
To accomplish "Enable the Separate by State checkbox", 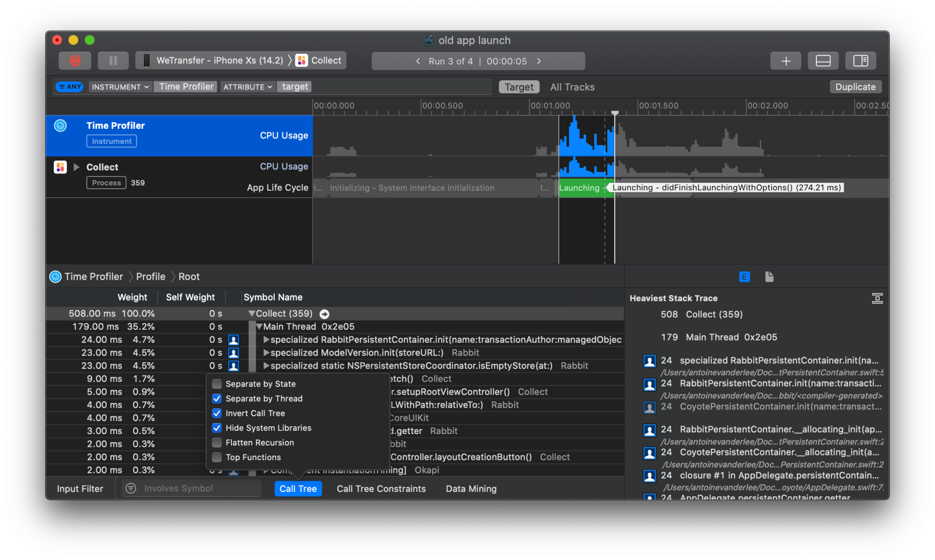I will coord(217,384).
